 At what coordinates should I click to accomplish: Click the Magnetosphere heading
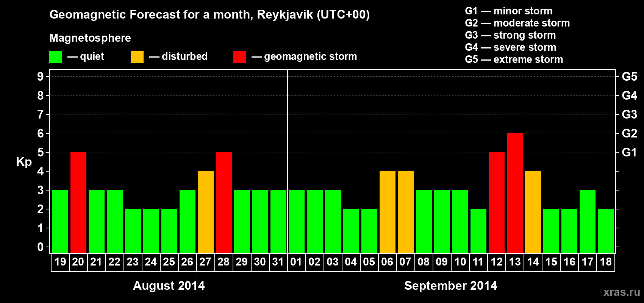(x=90, y=38)
